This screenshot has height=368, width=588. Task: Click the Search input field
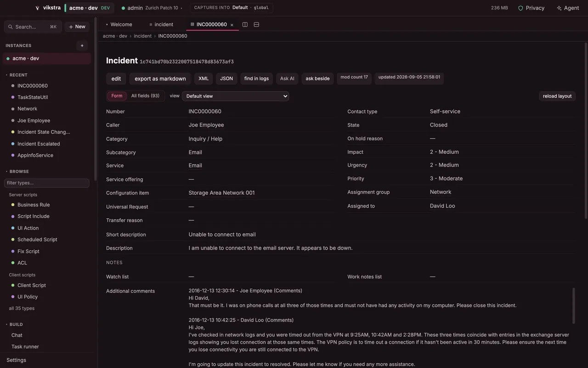[x=33, y=27]
